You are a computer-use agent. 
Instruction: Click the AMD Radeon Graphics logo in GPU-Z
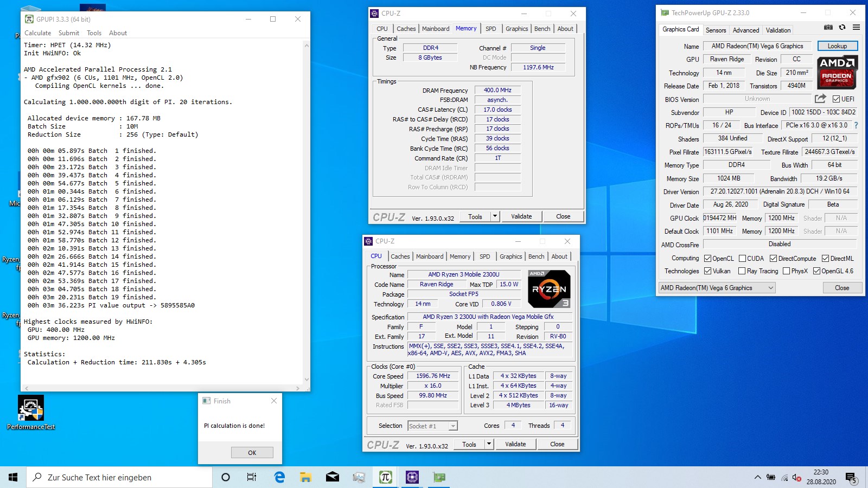pos(837,72)
